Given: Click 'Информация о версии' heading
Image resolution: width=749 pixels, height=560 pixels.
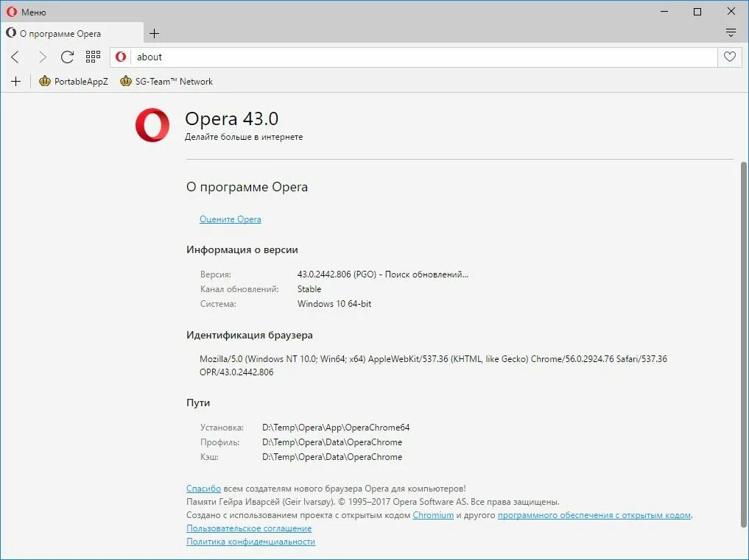Looking at the screenshot, I should tap(242, 249).
